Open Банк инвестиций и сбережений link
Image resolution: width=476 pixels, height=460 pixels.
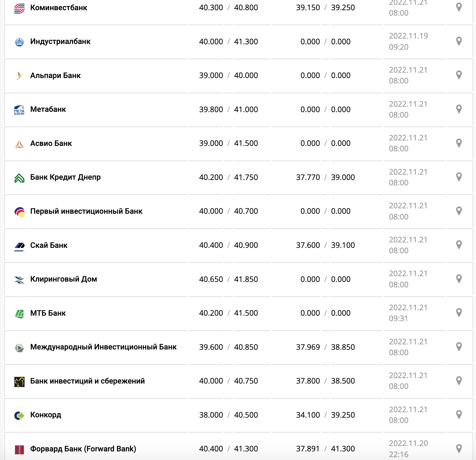click(x=87, y=381)
